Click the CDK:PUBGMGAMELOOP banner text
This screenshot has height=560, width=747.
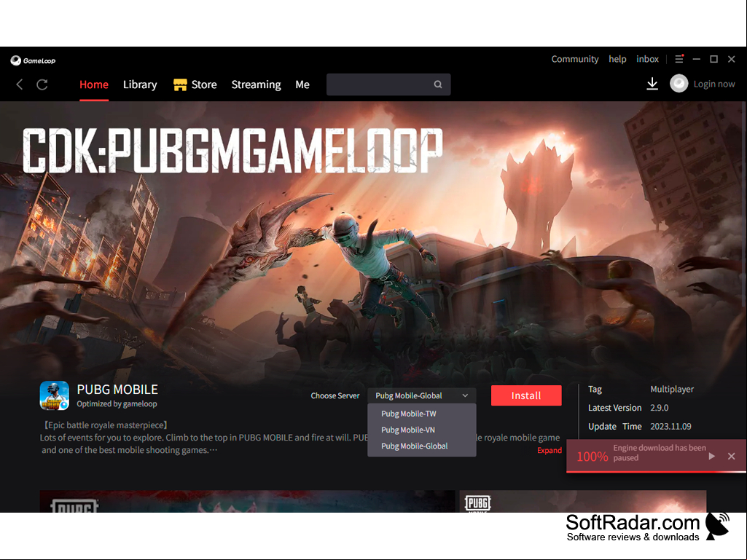pos(232,151)
